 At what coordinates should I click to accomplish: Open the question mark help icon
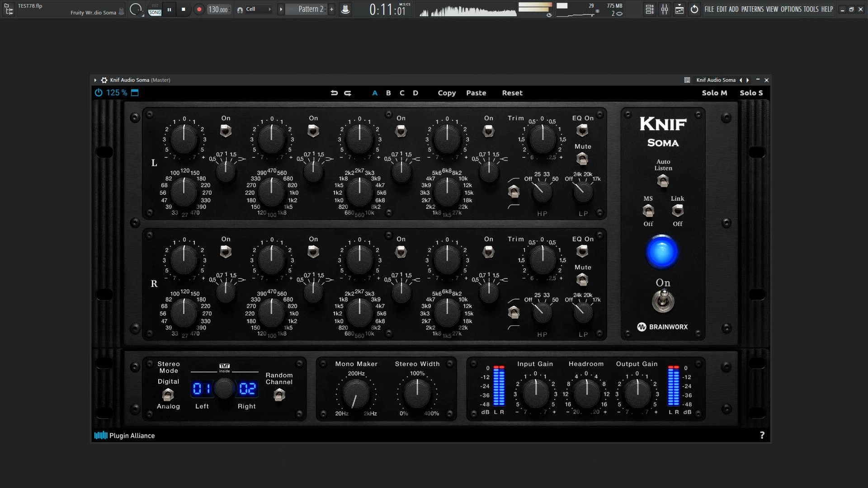(x=762, y=435)
